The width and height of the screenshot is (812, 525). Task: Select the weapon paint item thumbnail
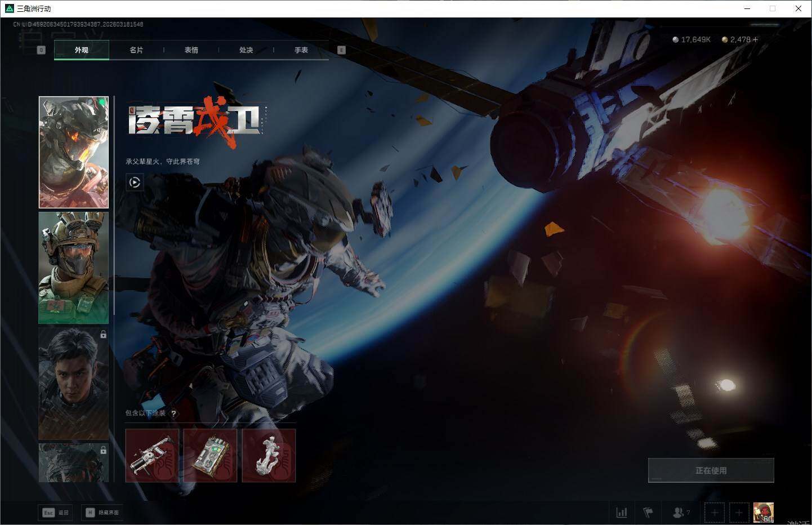tap(152, 455)
